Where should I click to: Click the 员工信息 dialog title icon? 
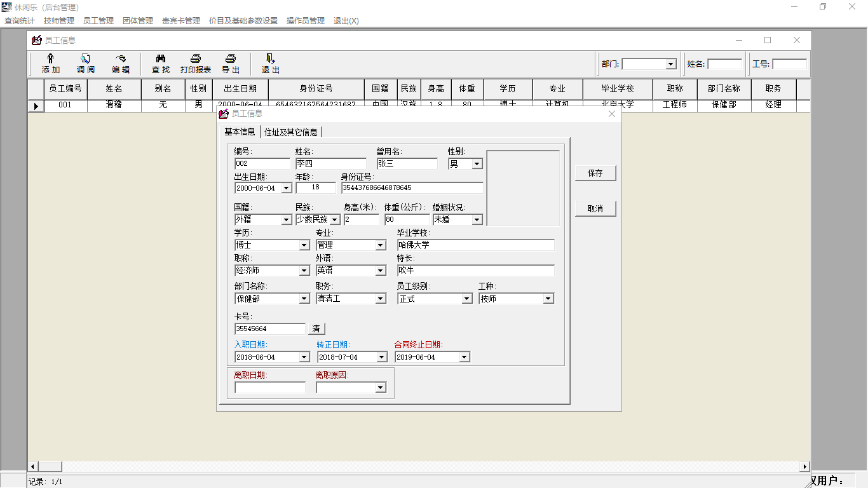[x=223, y=114]
